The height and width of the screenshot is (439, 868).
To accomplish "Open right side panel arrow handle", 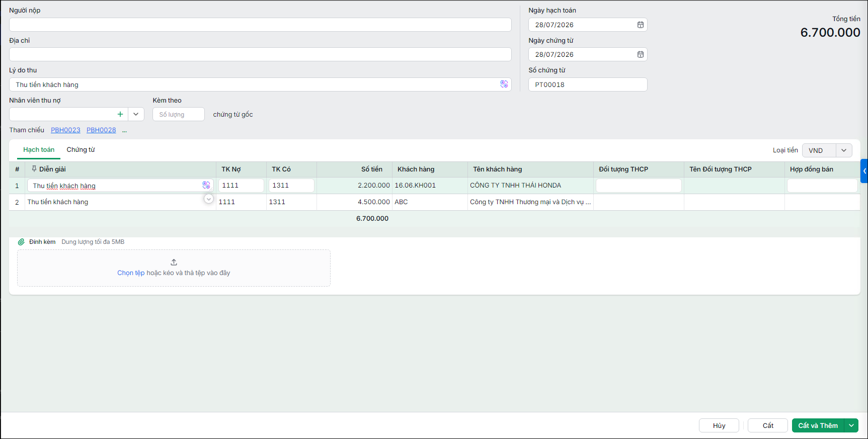I will coord(864,171).
